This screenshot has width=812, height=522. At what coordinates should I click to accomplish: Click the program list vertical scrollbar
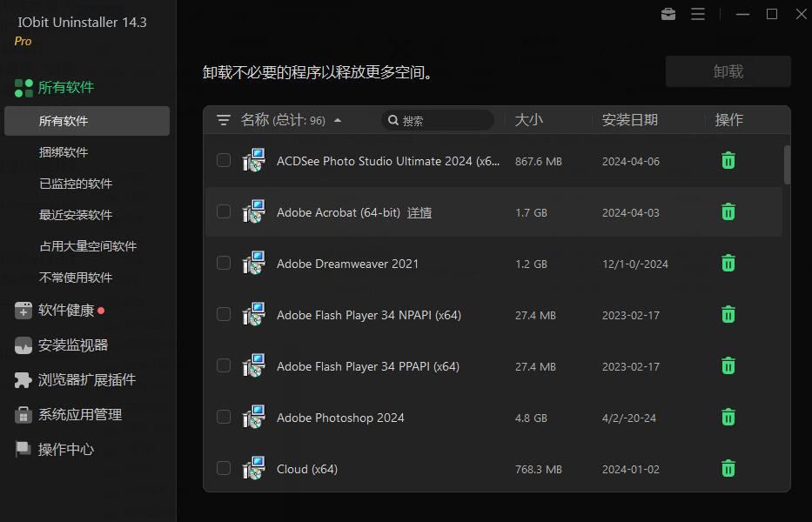coord(787,164)
